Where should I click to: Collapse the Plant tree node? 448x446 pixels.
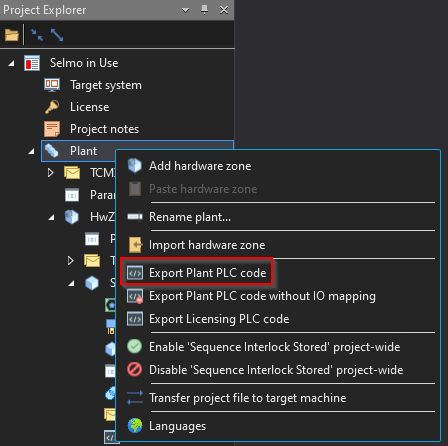[x=32, y=151]
